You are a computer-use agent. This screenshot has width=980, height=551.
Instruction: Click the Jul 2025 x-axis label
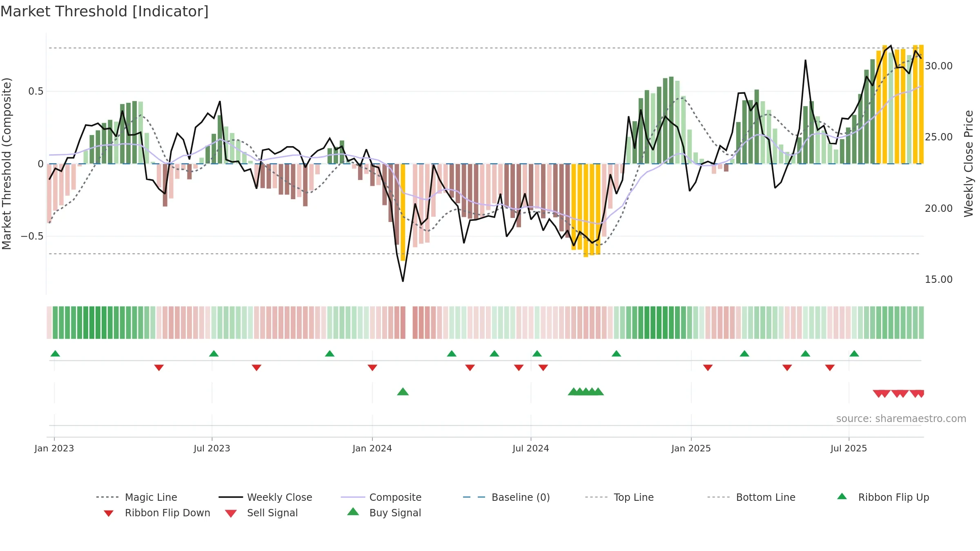(x=849, y=448)
